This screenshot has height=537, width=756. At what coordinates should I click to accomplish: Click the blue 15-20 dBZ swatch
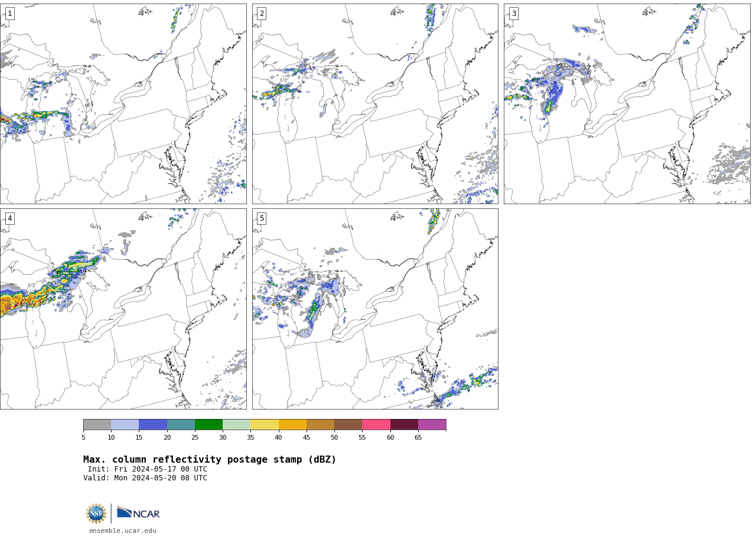pos(153,425)
